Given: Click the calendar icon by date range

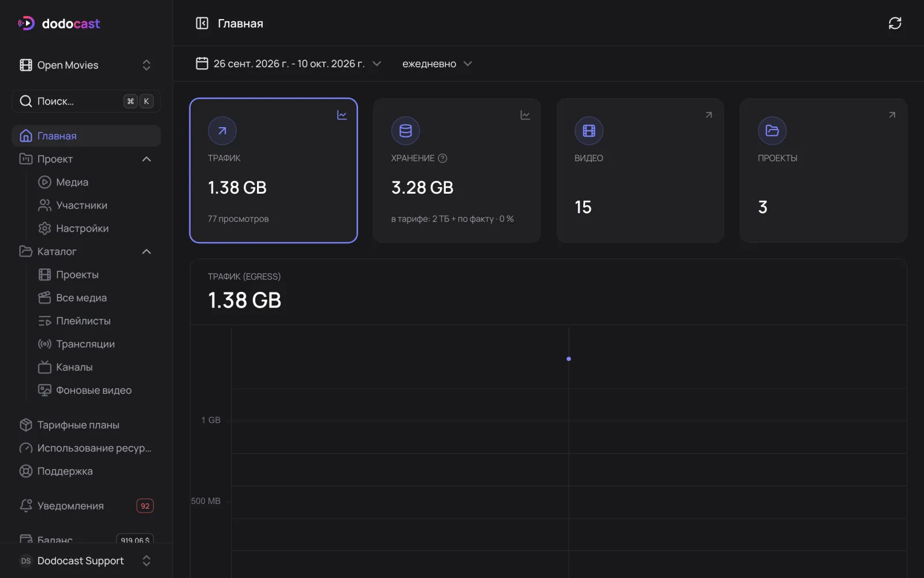Looking at the screenshot, I should tap(202, 64).
